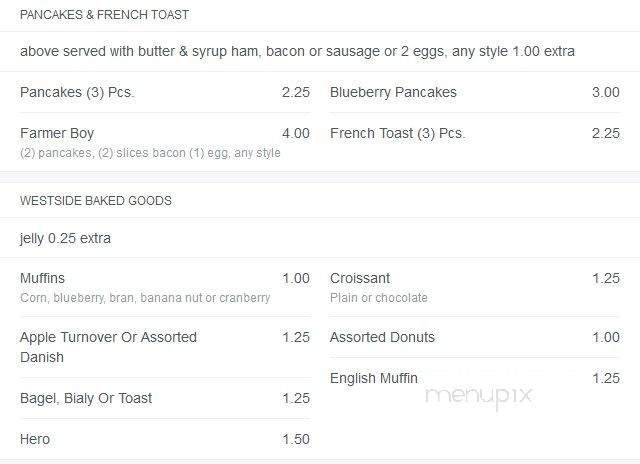The height and width of the screenshot is (464, 640).
Task: Click the Hero menu item
Action: [35, 439]
